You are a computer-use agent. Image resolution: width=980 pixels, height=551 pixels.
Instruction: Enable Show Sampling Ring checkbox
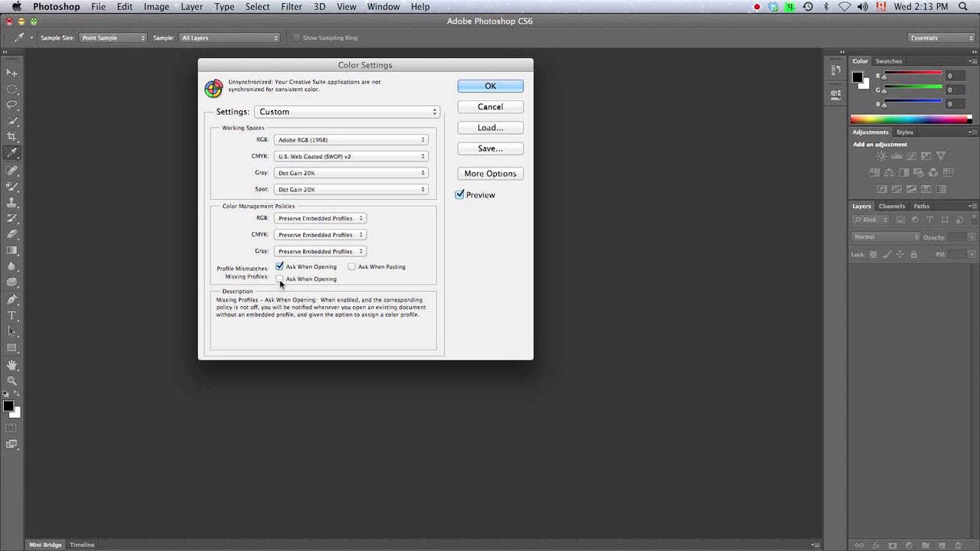tap(296, 37)
